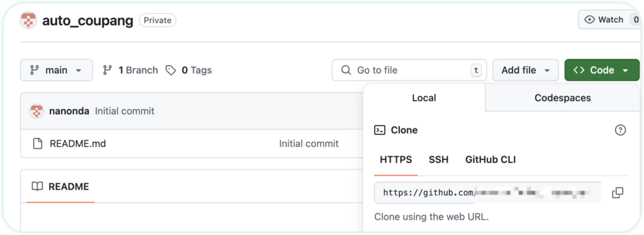The height and width of the screenshot is (235, 644).
Task: Click the branch icon beside 1 Branch
Action: 108,71
